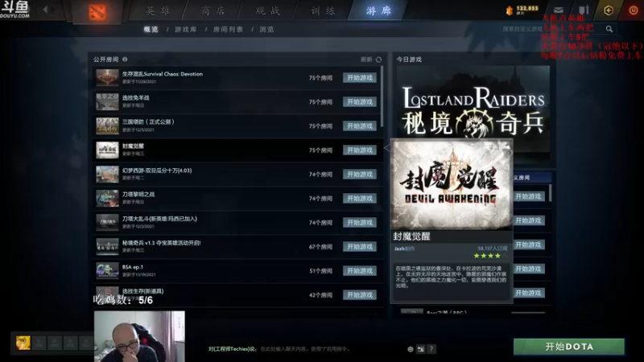Click the back navigation arrow
This screenshot has width=644, height=362.
pos(45,9)
